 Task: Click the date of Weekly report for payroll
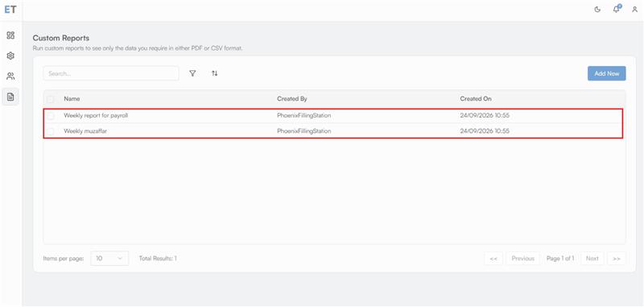click(485, 116)
